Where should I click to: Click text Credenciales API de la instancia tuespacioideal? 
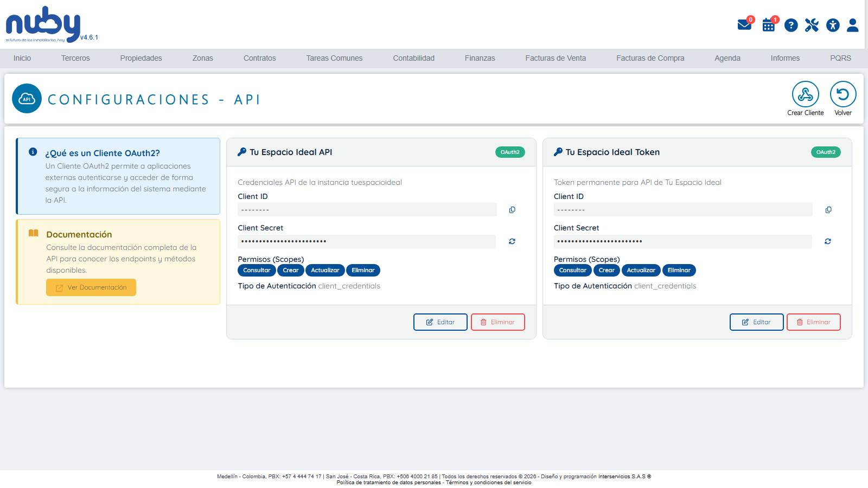[320, 182]
